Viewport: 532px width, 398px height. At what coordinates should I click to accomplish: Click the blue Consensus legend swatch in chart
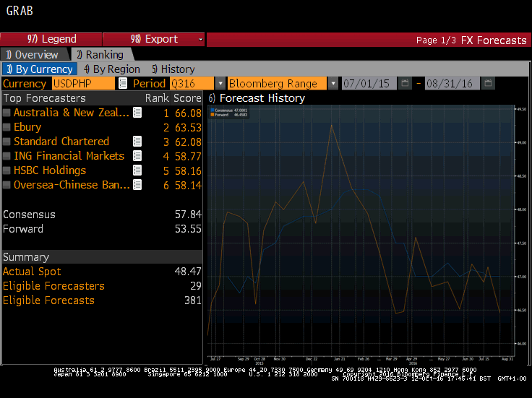click(213, 111)
